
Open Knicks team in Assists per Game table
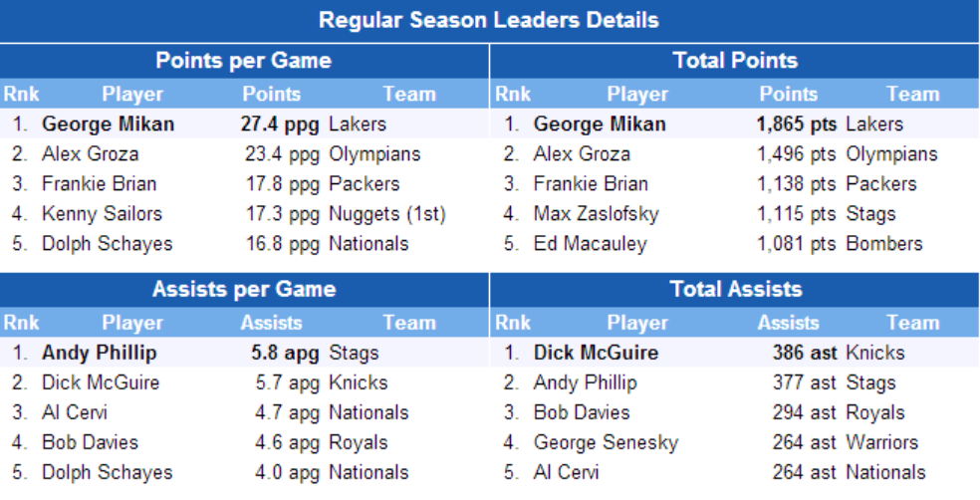(358, 382)
